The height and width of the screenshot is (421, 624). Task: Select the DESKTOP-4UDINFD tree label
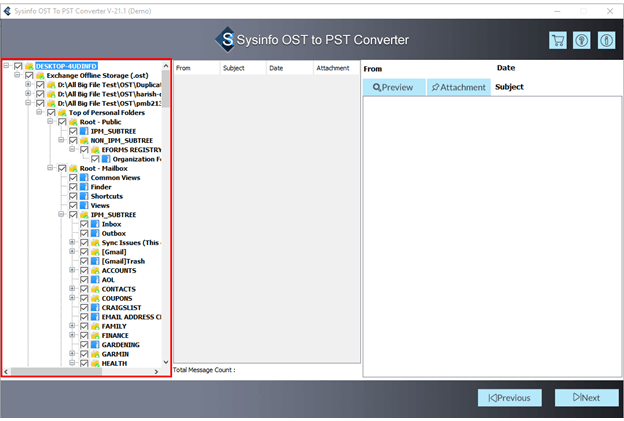tap(66, 66)
